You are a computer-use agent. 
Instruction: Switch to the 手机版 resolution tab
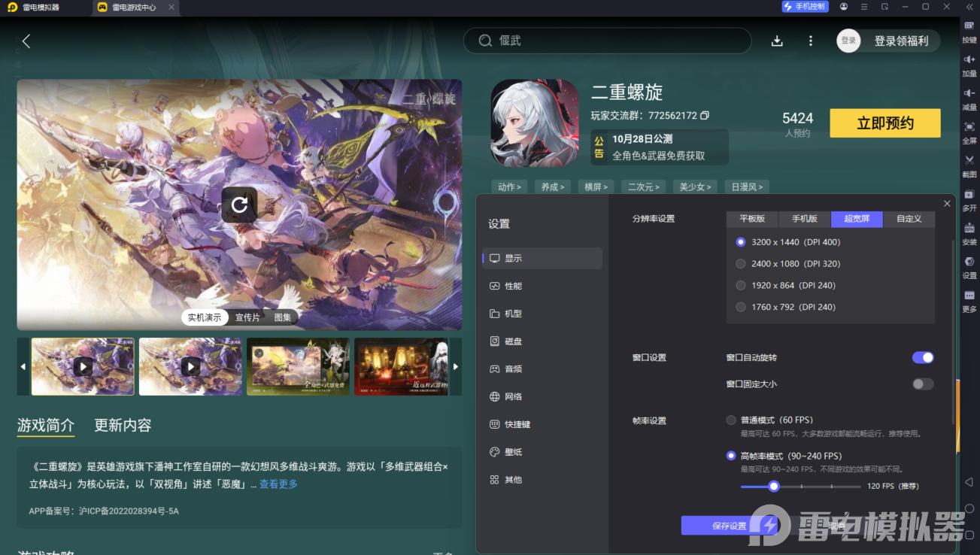pyautogui.click(x=803, y=218)
